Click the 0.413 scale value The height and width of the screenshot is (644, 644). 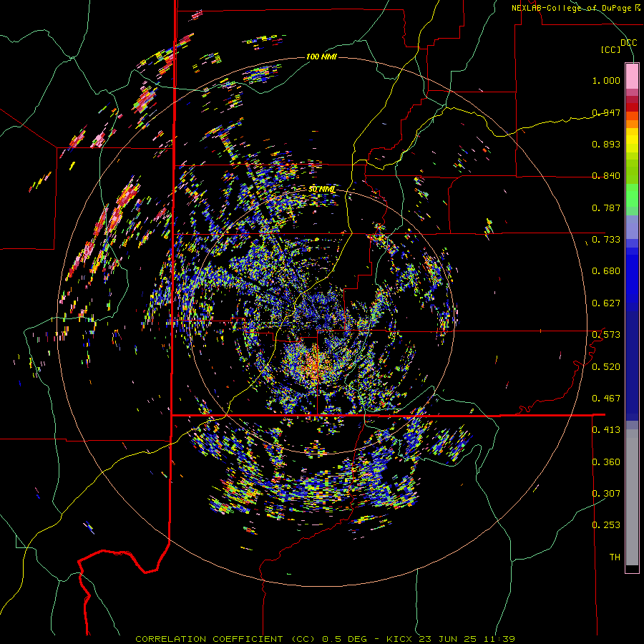(x=606, y=430)
